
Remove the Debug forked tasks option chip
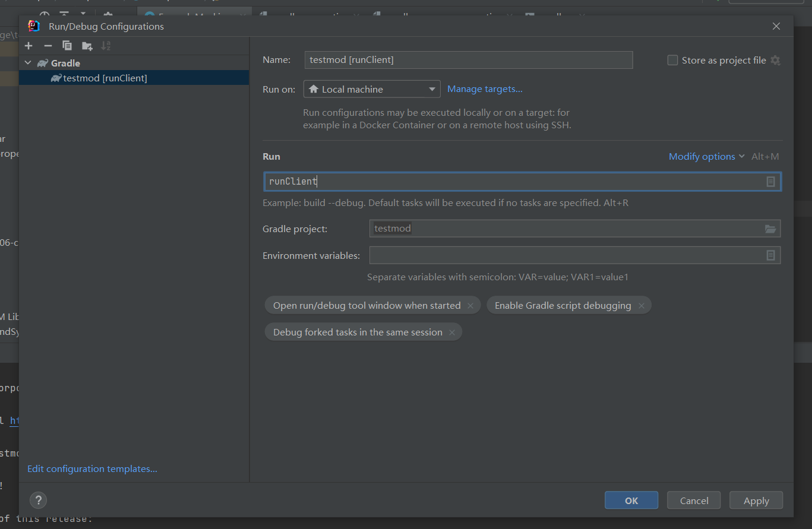[x=452, y=332]
